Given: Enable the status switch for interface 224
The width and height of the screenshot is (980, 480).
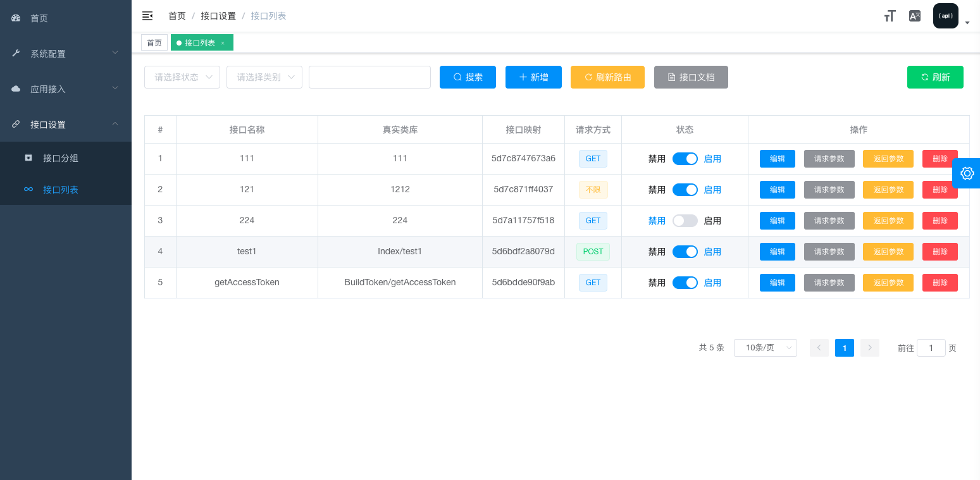Looking at the screenshot, I should coord(685,221).
